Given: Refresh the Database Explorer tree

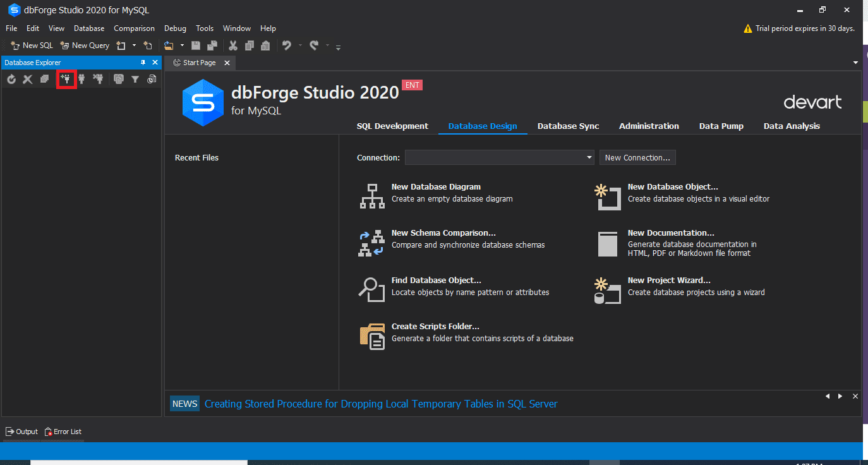Looking at the screenshot, I should point(11,79).
